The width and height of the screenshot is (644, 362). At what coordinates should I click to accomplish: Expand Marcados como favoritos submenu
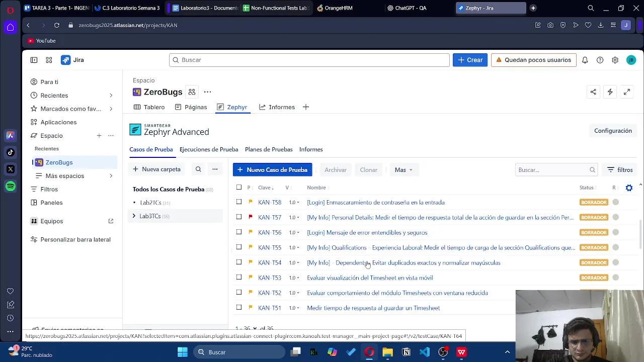click(x=111, y=109)
